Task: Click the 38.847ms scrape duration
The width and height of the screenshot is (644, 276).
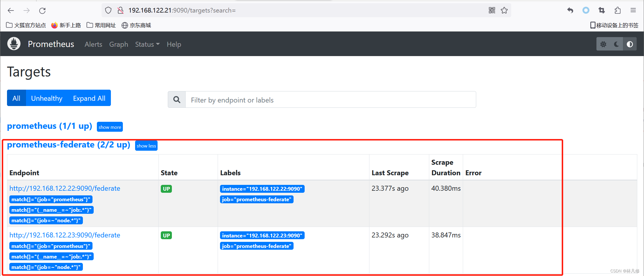Action: click(446, 235)
